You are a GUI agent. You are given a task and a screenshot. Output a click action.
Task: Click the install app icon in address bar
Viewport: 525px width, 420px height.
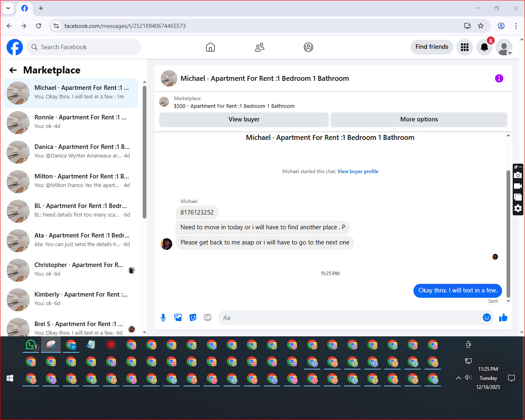[x=468, y=26]
